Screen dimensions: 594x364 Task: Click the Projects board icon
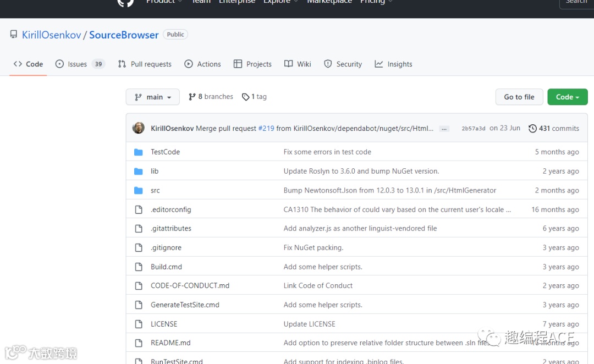click(238, 64)
